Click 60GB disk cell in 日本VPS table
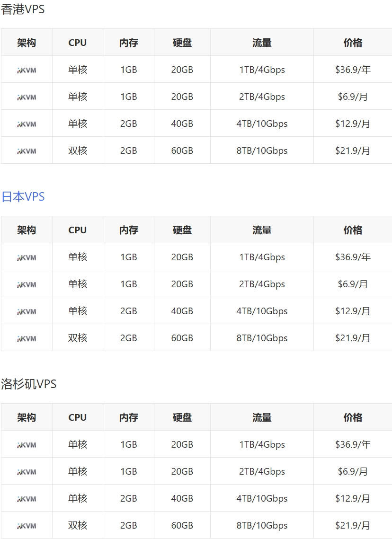The height and width of the screenshot is (539, 392). pos(182,338)
